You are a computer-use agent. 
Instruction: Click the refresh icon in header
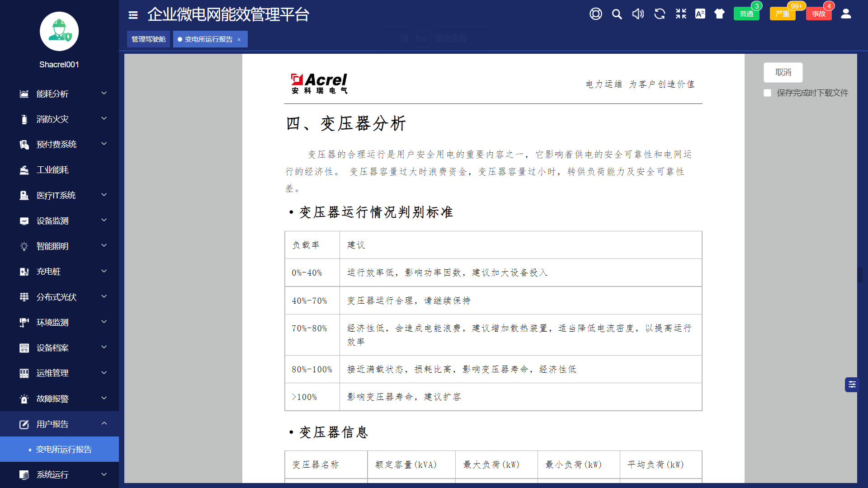[x=660, y=14]
